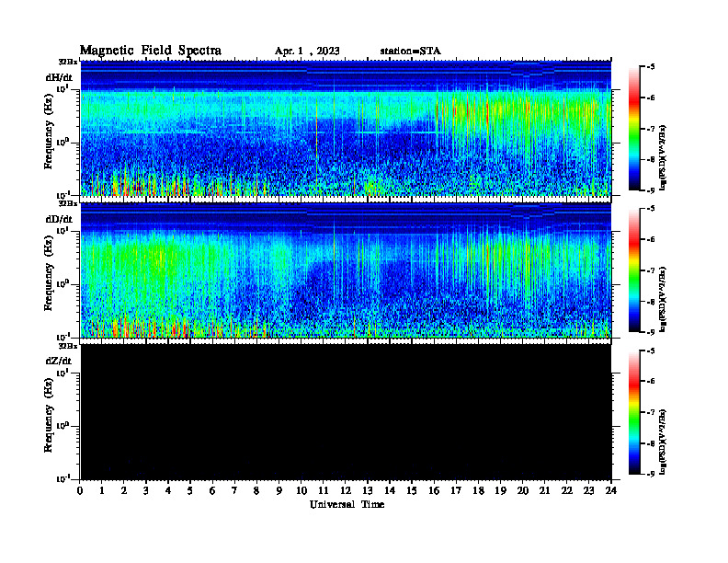Click hour 3 on the Universal Time axis
Screen dimensions: 728x563
(x=146, y=490)
